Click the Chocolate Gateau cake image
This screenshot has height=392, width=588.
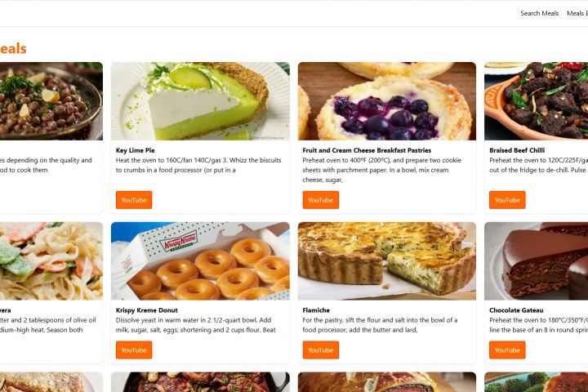536,261
